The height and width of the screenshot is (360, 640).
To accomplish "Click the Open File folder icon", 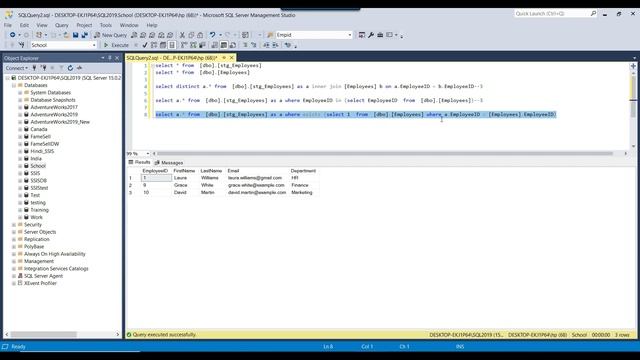I will click(x=66, y=35).
